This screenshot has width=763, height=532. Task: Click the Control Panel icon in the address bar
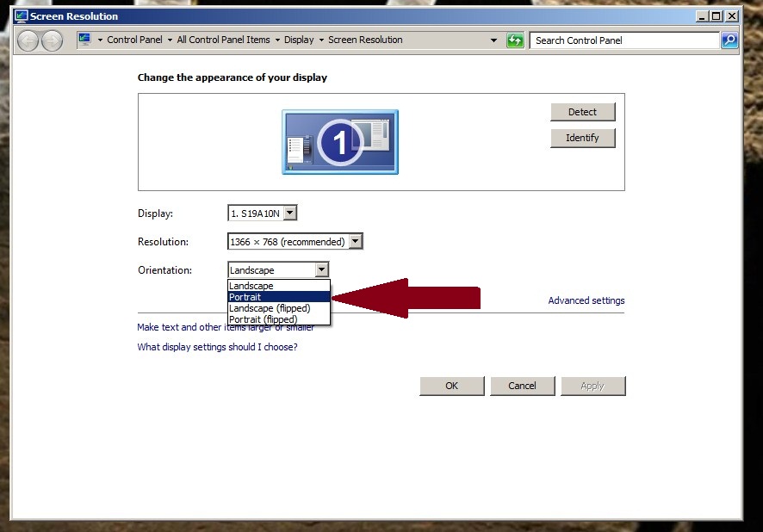(84, 39)
